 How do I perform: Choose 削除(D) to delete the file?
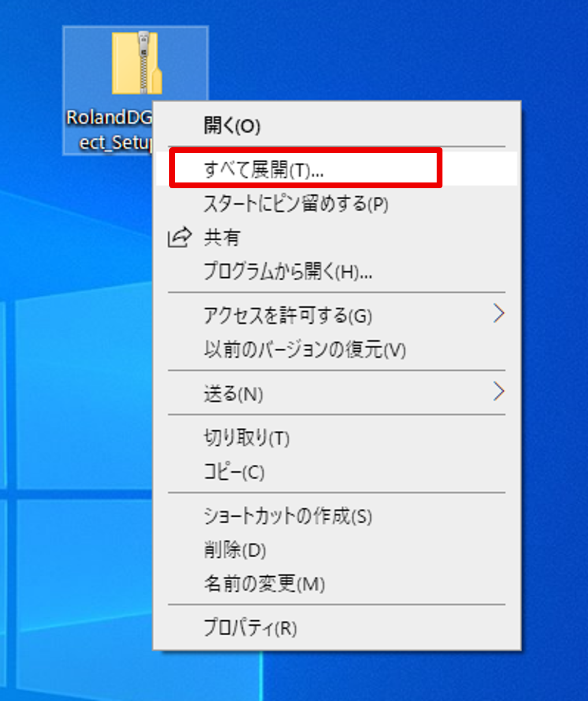point(337,550)
